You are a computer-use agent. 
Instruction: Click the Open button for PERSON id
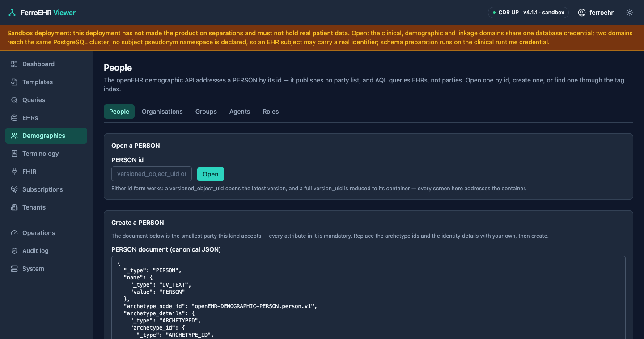point(211,174)
